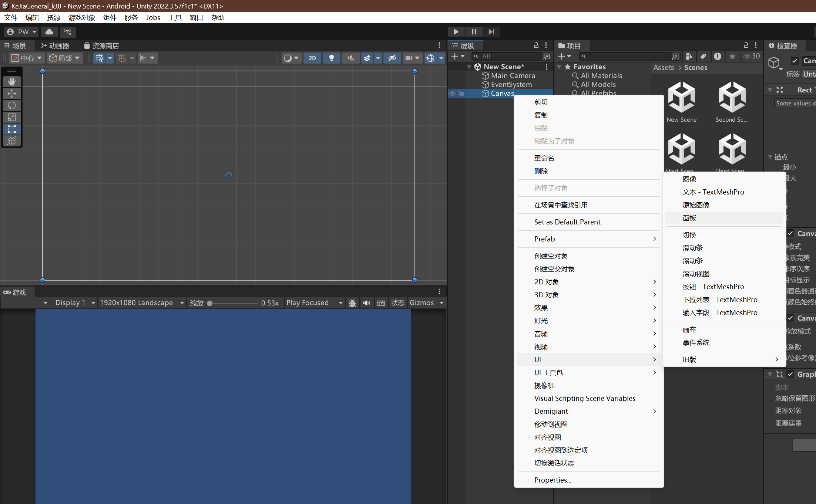Screen dimensions: 816x504
Task: Open the 游戏对象 menu in menu bar
Action: (x=81, y=18)
